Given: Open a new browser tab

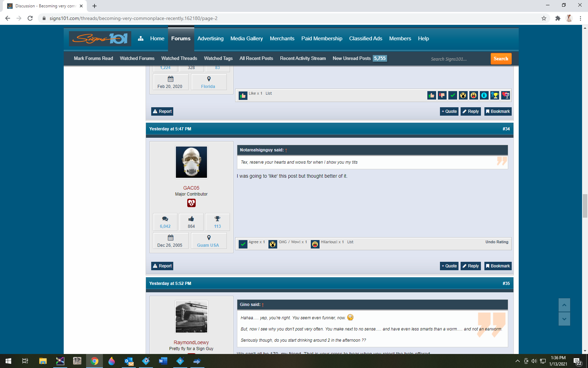Looking at the screenshot, I should pos(94,6).
